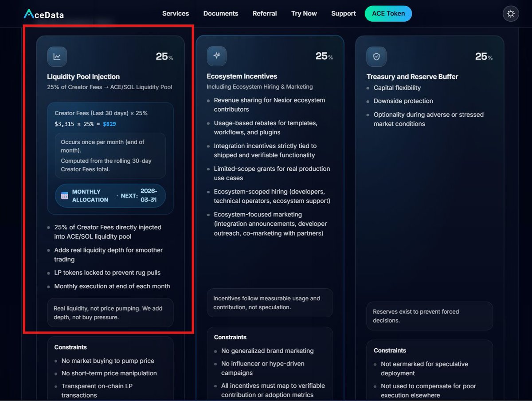
Task: Click Constraints heading under Treasury card
Action: point(390,350)
